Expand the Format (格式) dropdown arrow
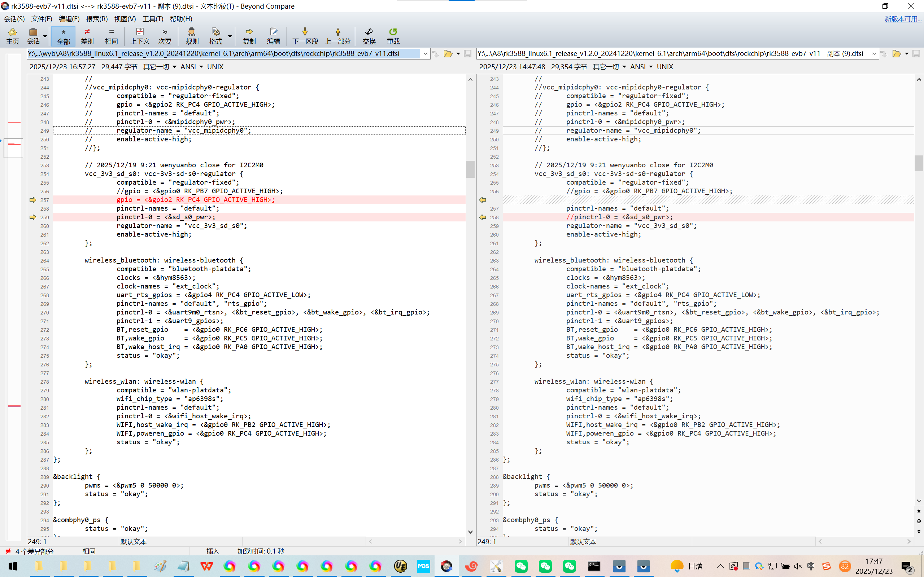924x577 pixels. [x=230, y=36]
